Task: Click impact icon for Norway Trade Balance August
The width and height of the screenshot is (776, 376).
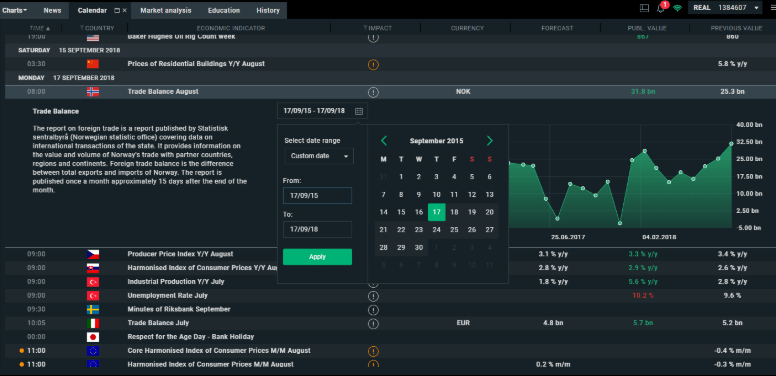Action: (374, 92)
